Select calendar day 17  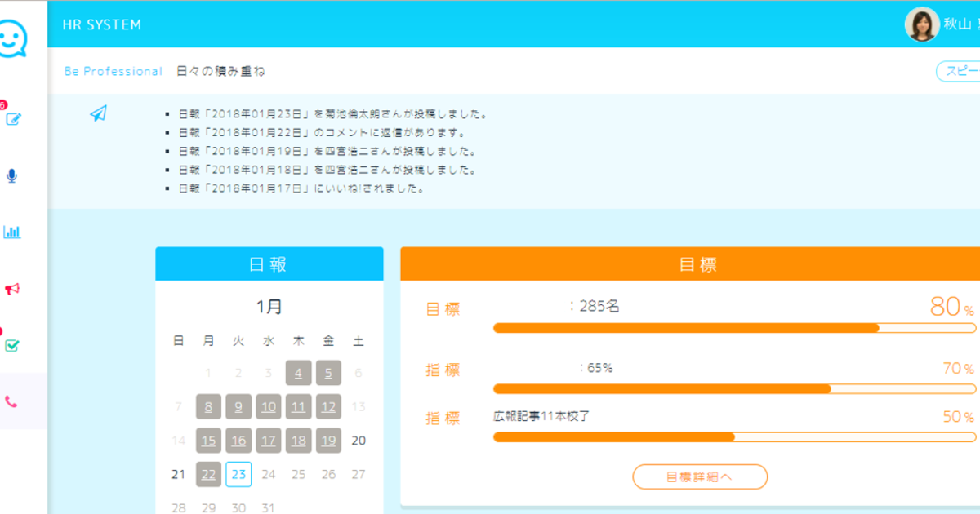(x=269, y=441)
